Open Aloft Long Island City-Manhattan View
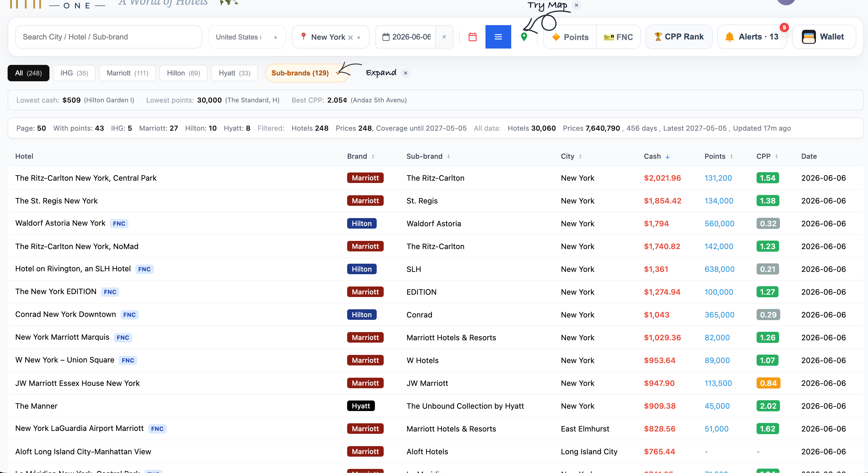The width and height of the screenshot is (868, 473). pyautogui.click(x=83, y=451)
